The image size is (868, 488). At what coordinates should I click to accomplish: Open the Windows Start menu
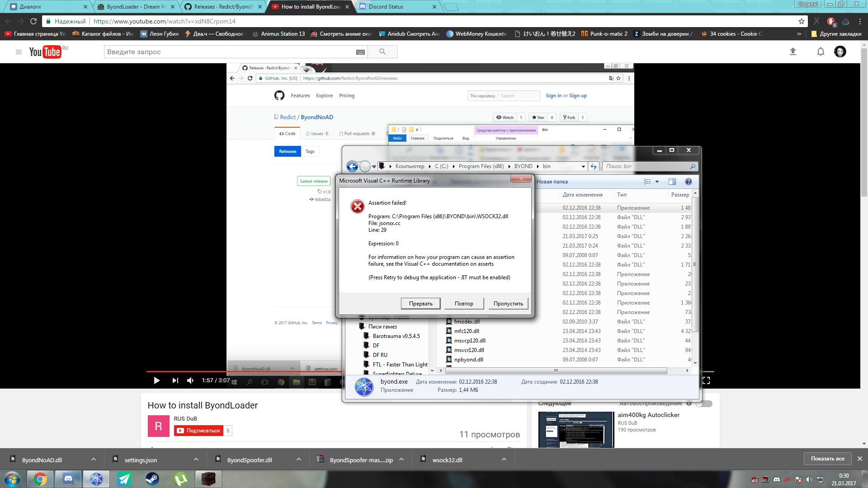(12, 479)
